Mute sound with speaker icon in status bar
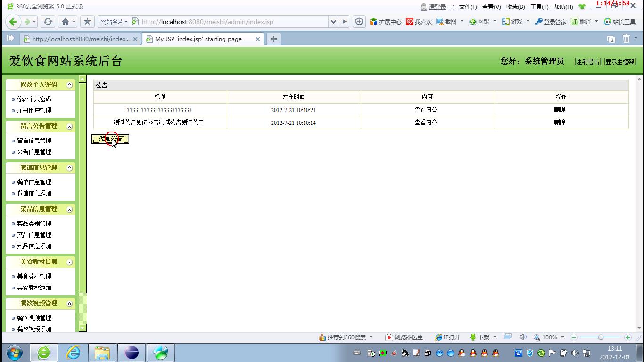Screen dimensions: 644x362 point(522,337)
